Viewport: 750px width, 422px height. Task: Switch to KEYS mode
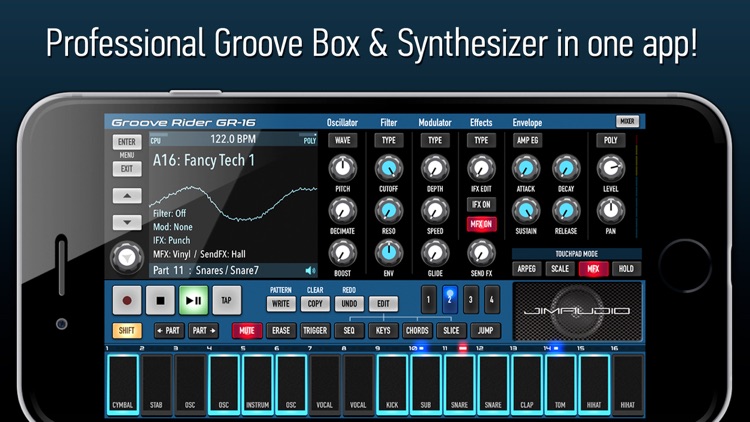pos(383,331)
